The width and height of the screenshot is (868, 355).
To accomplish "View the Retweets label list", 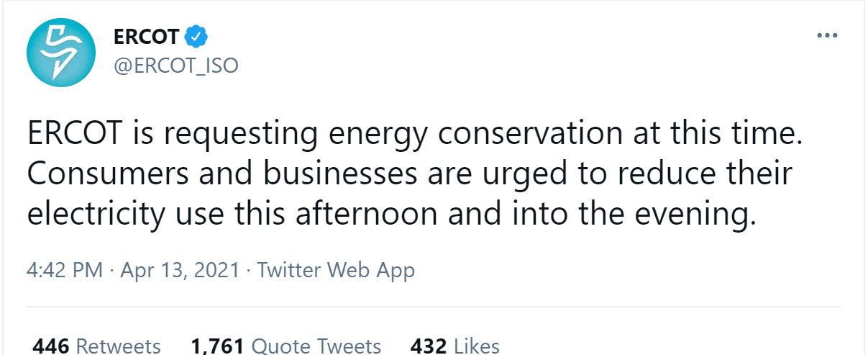I will point(118,346).
